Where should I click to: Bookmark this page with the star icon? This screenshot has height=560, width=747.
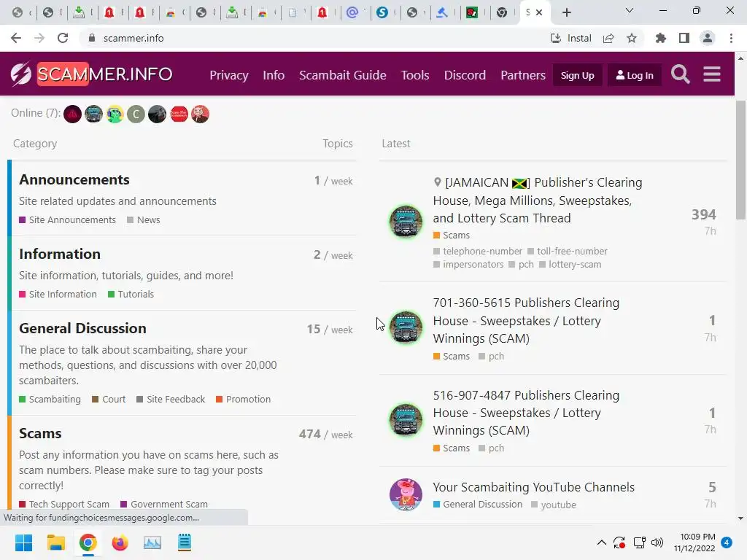pyautogui.click(x=632, y=38)
